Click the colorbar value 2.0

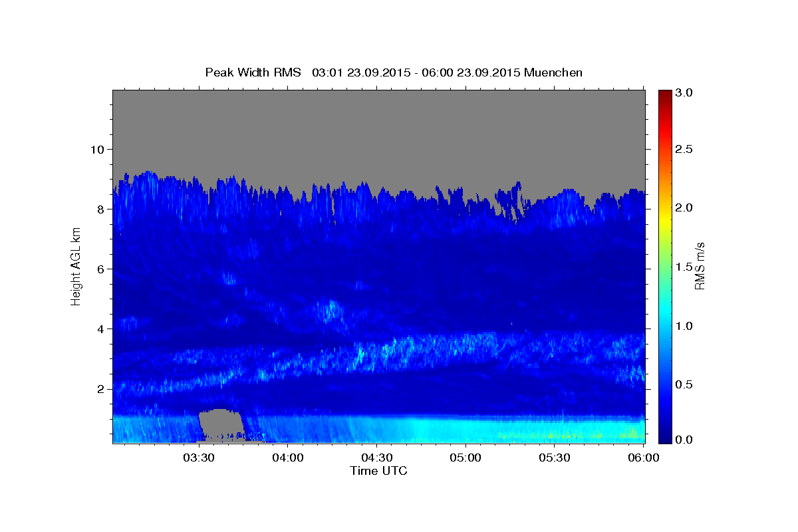(684, 208)
